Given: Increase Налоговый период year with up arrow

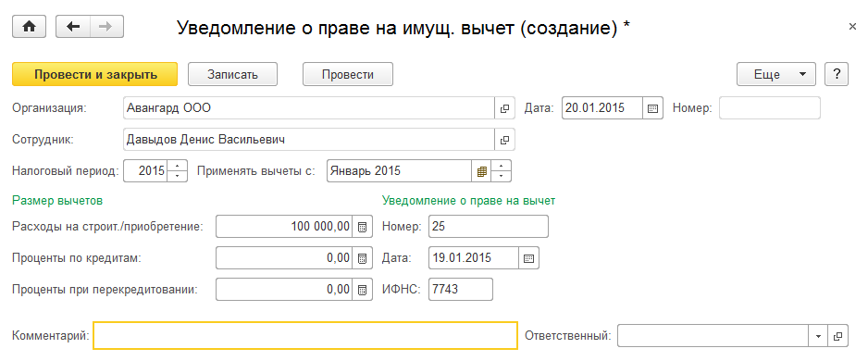Looking at the screenshot, I should click(x=177, y=166).
